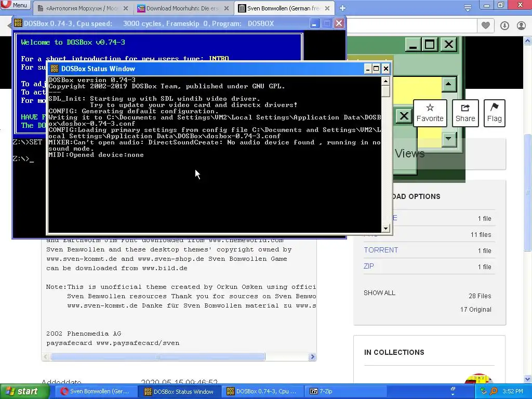Click the paysafecard www.paysafecard/sven text

(x=113, y=343)
